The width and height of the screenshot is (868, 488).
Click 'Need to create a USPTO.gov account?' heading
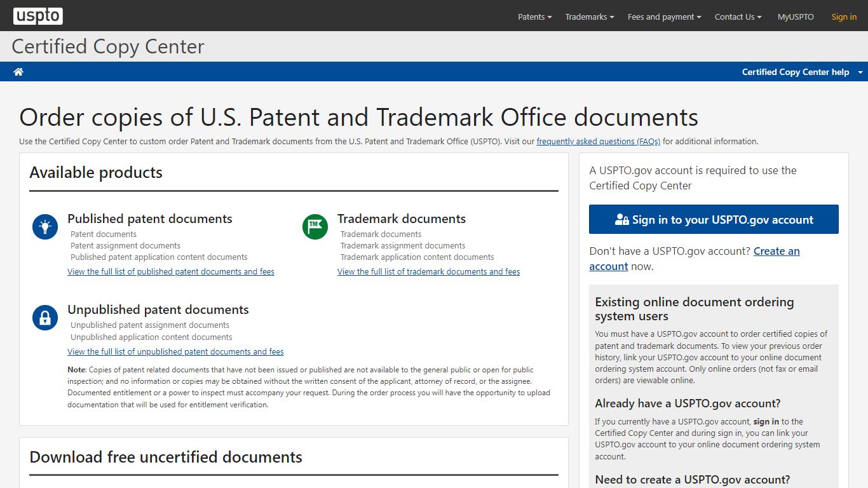693,480
